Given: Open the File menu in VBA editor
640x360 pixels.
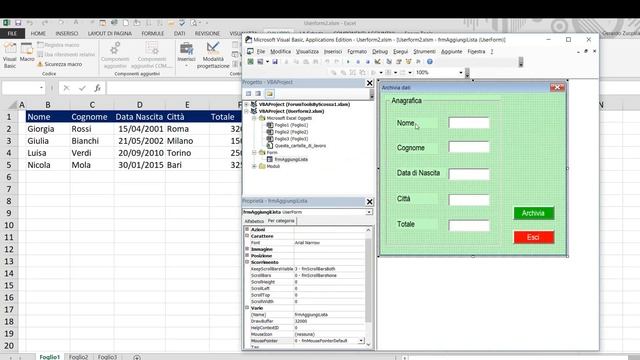Looking at the screenshot, I should [x=260, y=51].
